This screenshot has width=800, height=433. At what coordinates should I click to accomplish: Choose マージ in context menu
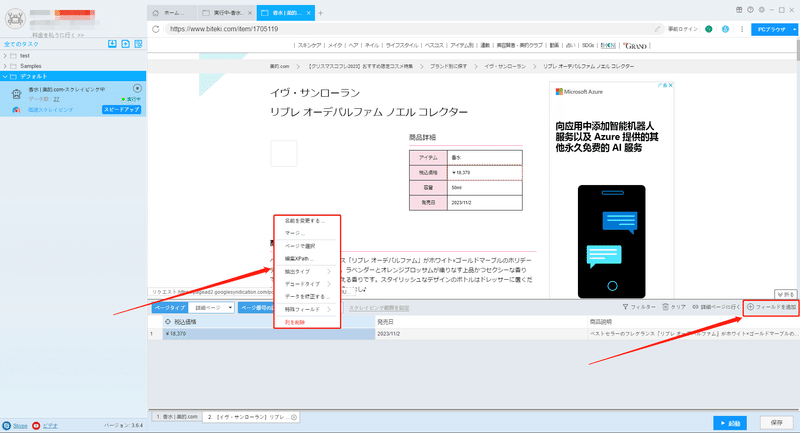[294, 233]
